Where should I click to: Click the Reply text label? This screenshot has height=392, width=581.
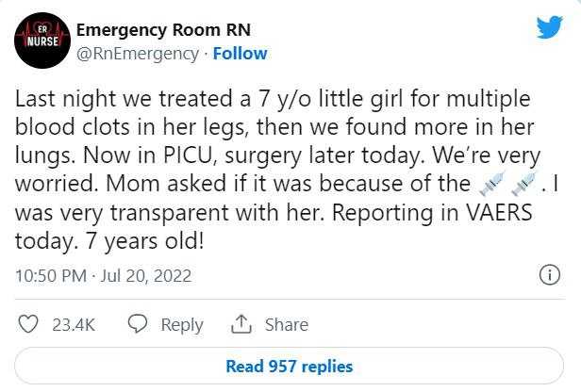pyautogui.click(x=181, y=324)
